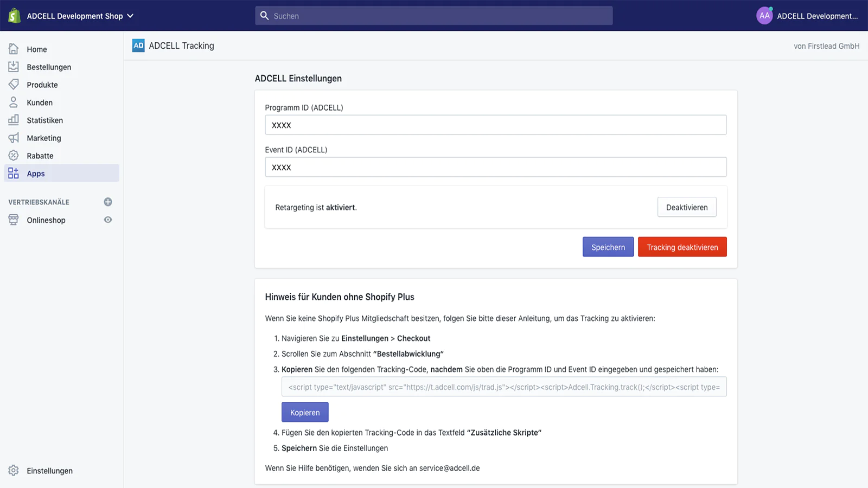868x488 pixels.
Task: Click the Marketing megaphone icon
Action: (14, 138)
